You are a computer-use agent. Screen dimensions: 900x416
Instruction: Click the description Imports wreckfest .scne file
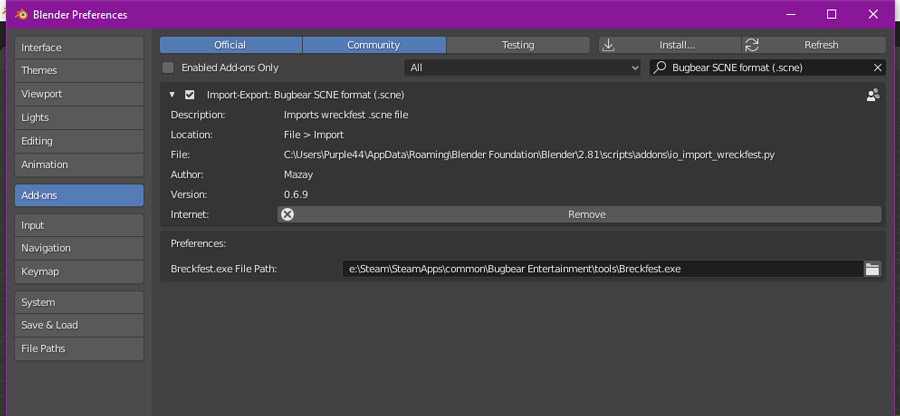[x=346, y=115]
